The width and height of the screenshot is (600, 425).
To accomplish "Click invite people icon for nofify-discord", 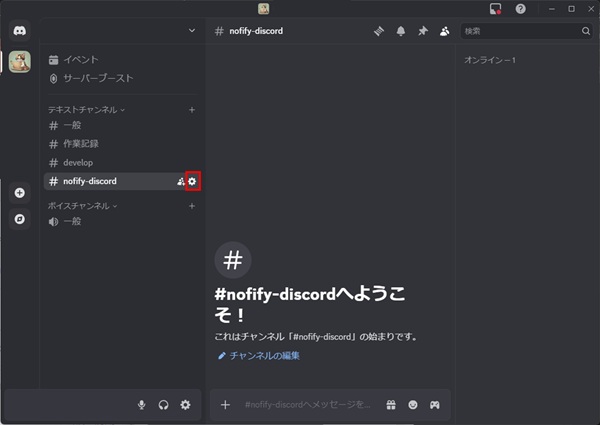I will (181, 181).
